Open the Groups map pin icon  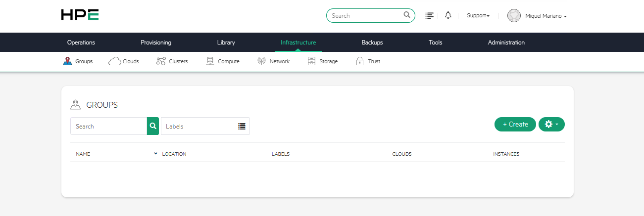(68, 61)
